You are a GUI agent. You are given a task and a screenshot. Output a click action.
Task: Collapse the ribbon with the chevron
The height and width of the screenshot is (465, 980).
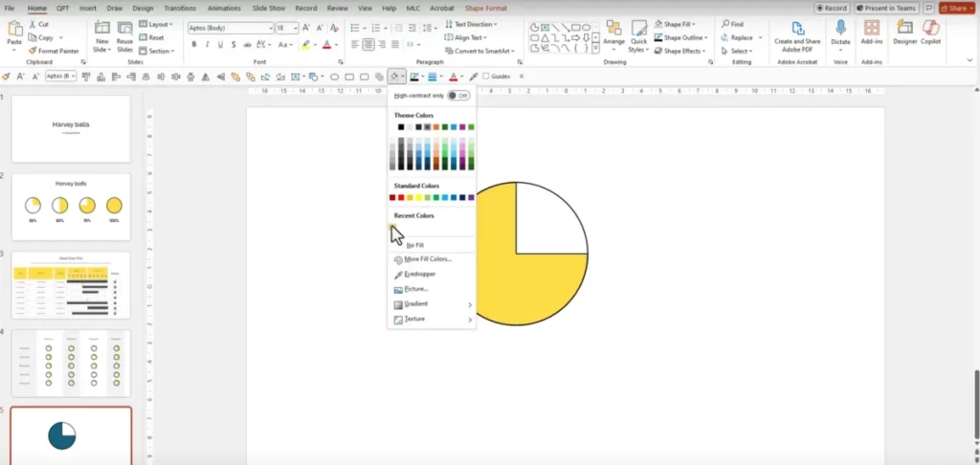(x=970, y=60)
